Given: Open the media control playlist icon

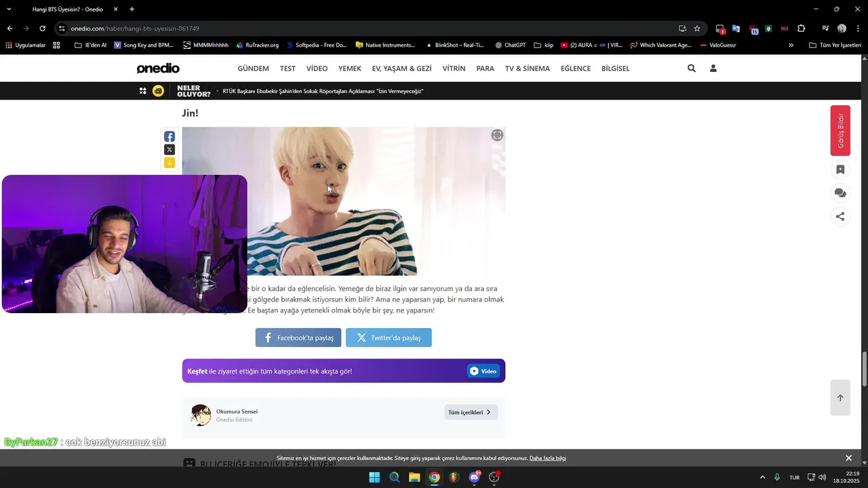Looking at the screenshot, I should [825, 28].
